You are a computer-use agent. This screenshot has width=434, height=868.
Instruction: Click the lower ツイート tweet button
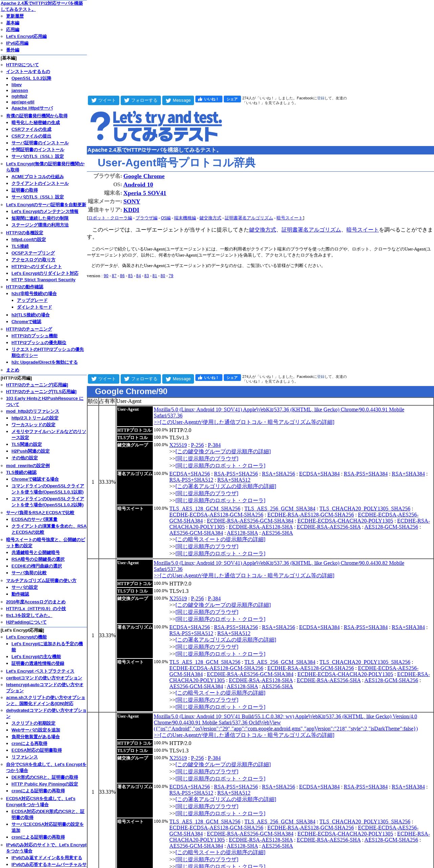(103, 379)
